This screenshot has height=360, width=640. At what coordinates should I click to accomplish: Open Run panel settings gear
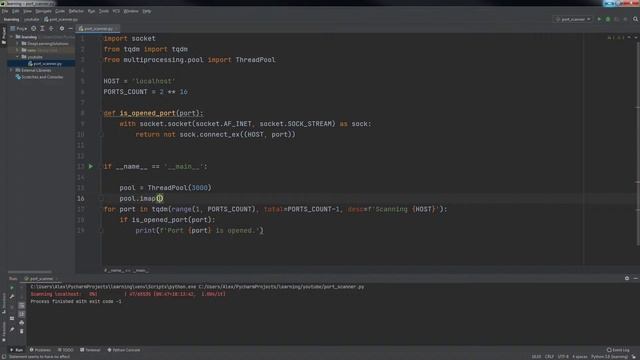(627, 278)
